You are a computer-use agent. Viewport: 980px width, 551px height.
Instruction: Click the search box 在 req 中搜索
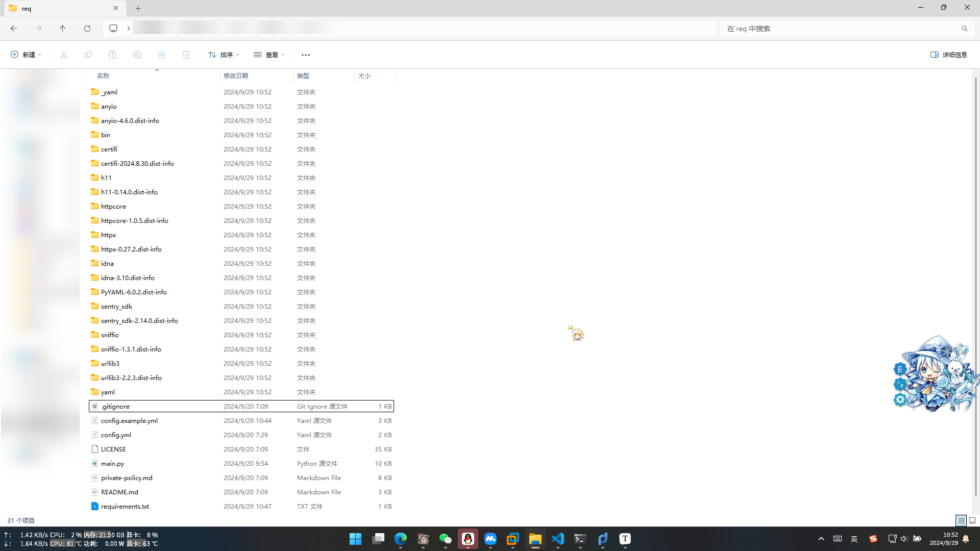pos(842,29)
